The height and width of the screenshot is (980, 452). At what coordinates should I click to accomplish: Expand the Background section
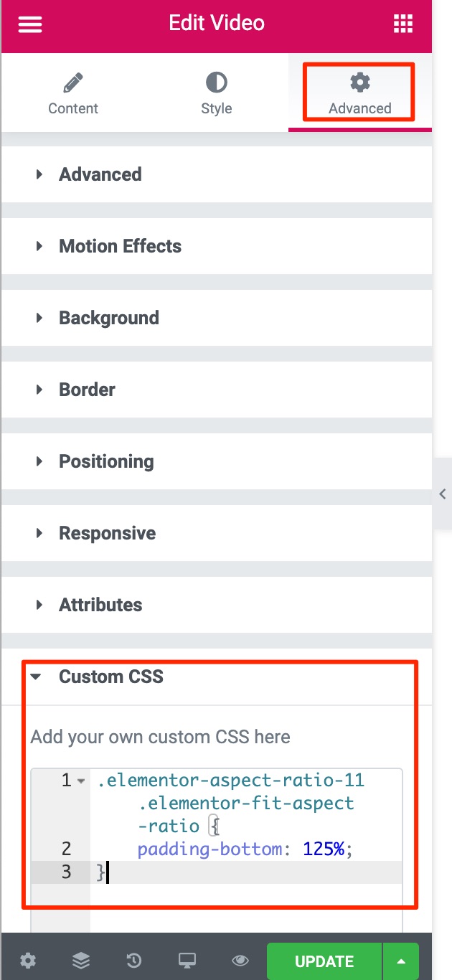point(108,318)
